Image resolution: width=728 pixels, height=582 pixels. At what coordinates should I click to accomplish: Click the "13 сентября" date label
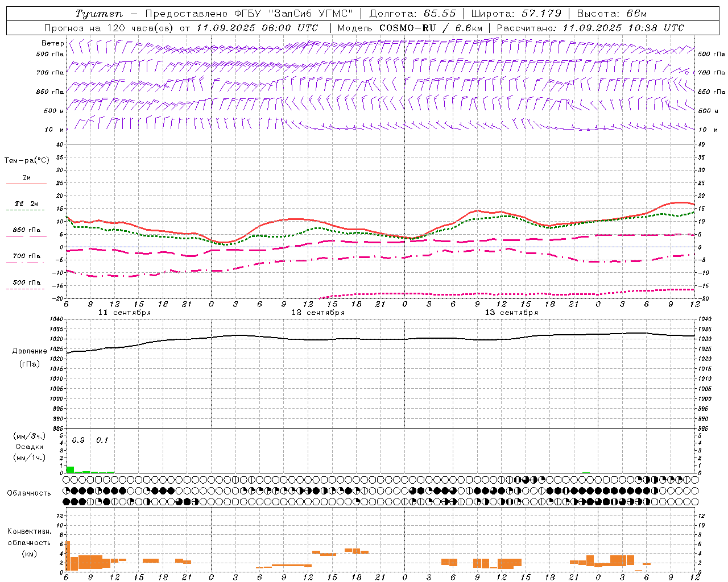(x=511, y=313)
